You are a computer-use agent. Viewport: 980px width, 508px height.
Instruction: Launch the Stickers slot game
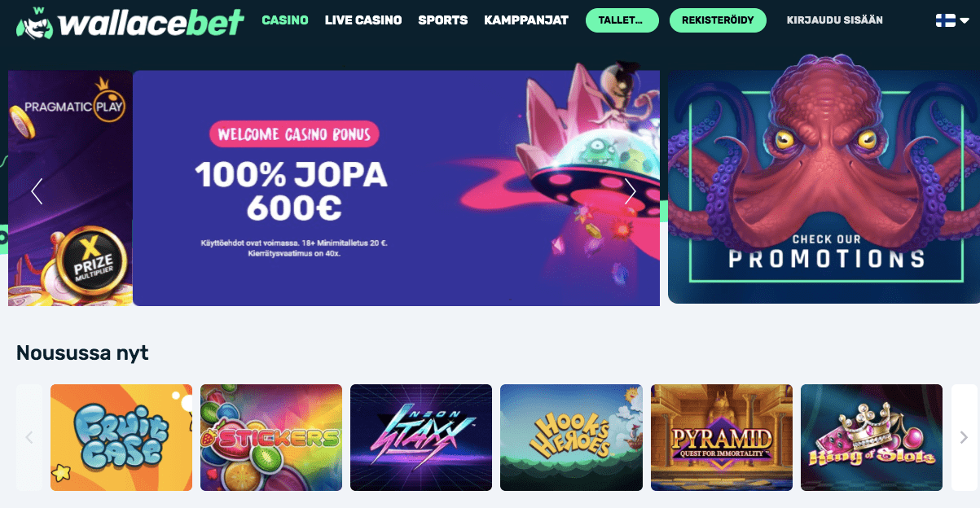point(271,438)
